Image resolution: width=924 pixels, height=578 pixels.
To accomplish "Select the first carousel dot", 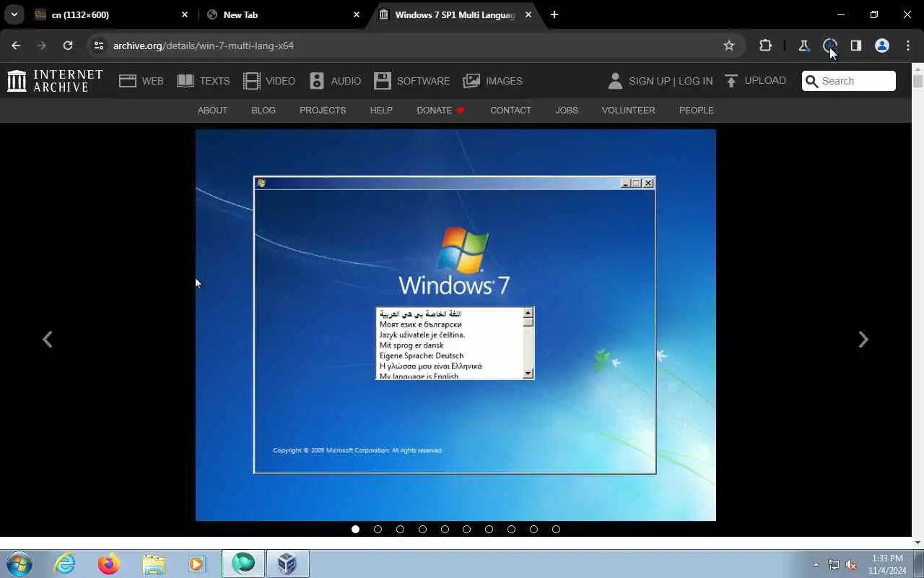I will tap(355, 529).
